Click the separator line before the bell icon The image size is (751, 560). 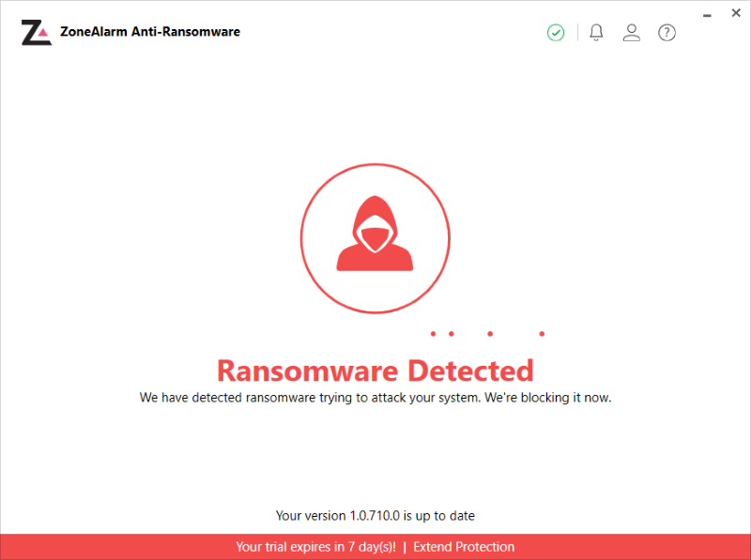tap(577, 33)
